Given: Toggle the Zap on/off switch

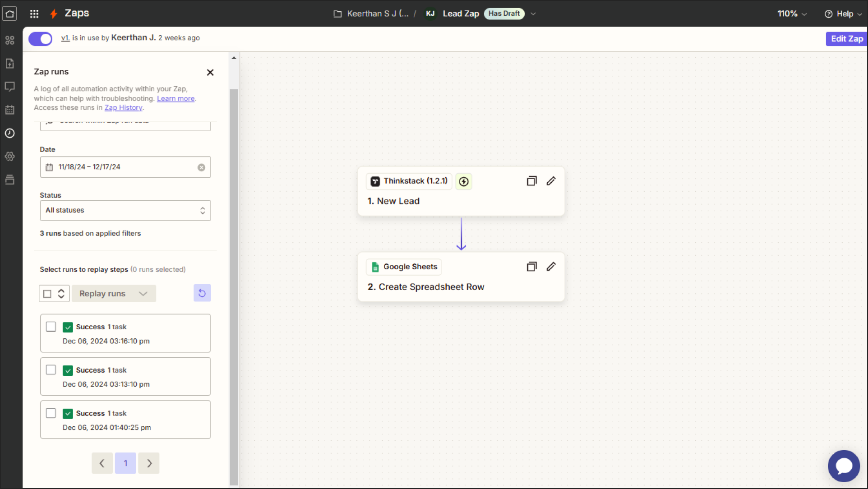Looking at the screenshot, I should coord(40,39).
